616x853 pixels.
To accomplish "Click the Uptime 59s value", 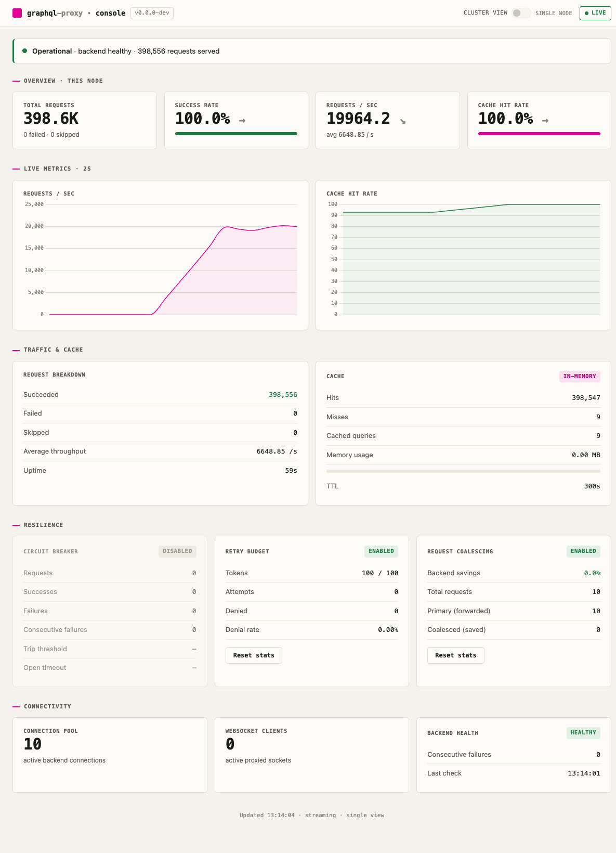I will [x=291, y=471].
